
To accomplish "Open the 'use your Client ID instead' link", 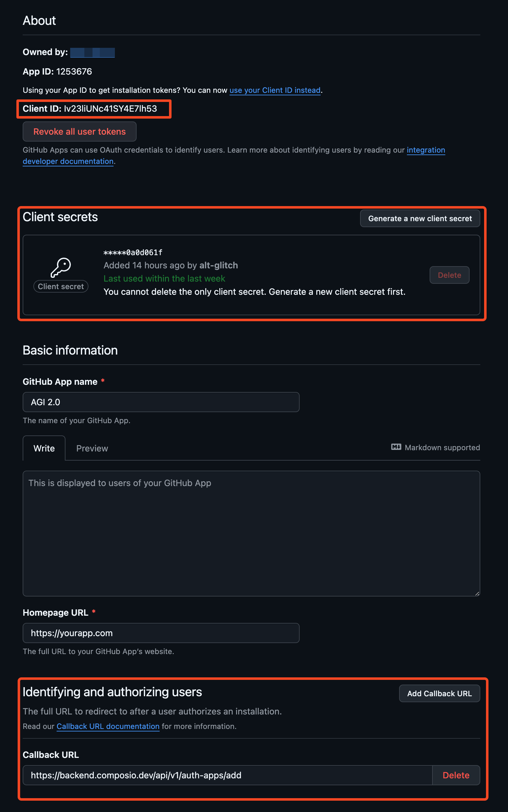I will point(274,90).
